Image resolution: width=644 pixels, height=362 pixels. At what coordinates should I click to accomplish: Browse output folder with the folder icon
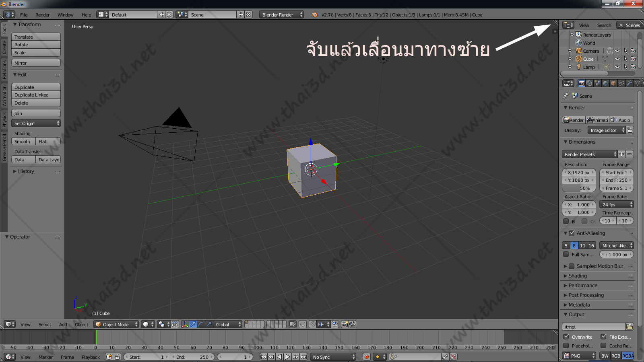pos(630,327)
